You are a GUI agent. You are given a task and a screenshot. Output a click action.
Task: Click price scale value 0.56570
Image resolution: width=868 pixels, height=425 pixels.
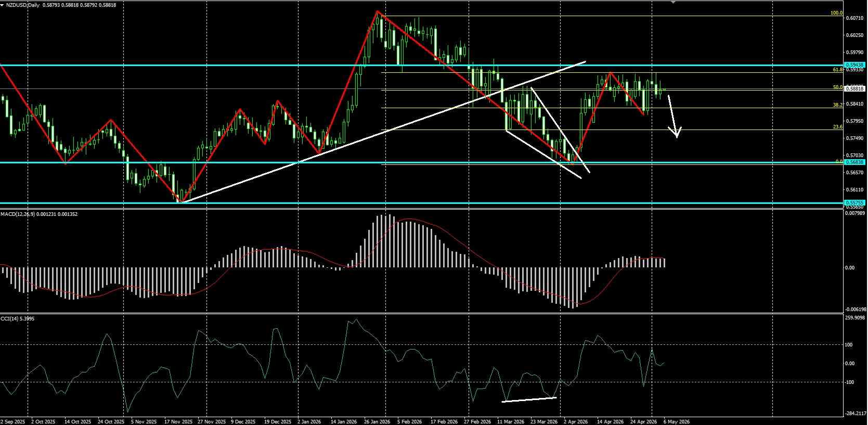click(855, 173)
